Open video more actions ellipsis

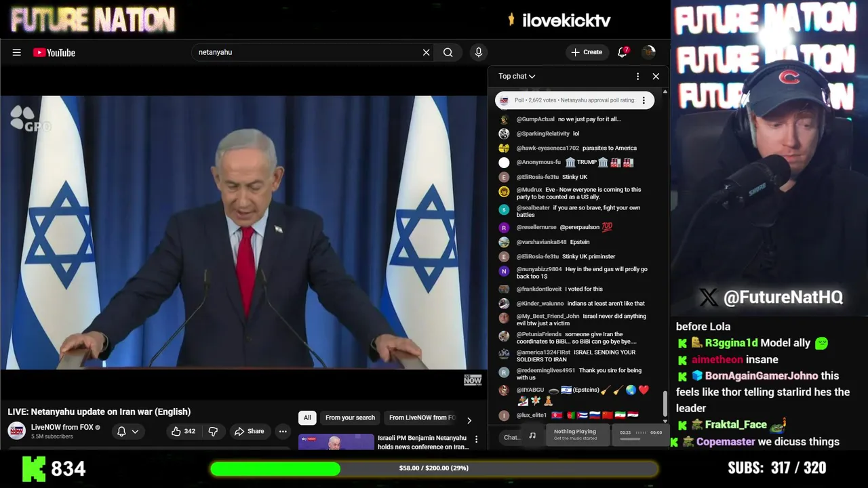pyautogui.click(x=283, y=431)
